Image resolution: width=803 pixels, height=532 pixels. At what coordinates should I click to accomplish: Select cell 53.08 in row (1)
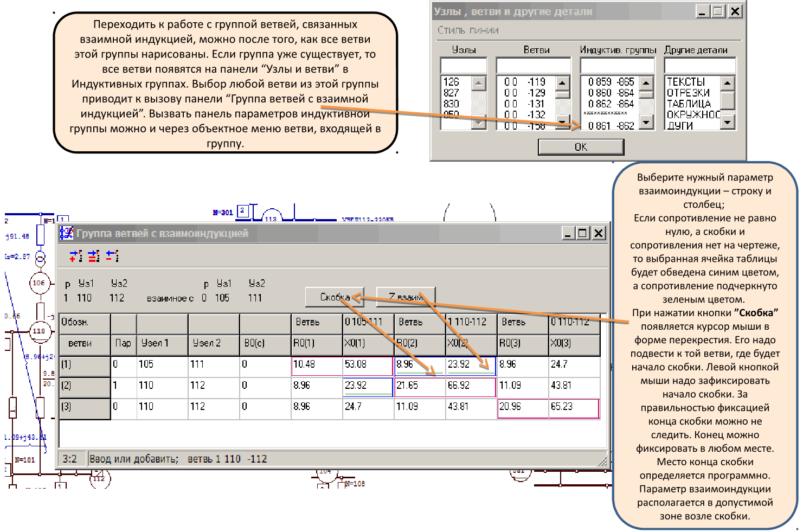click(367, 365)
